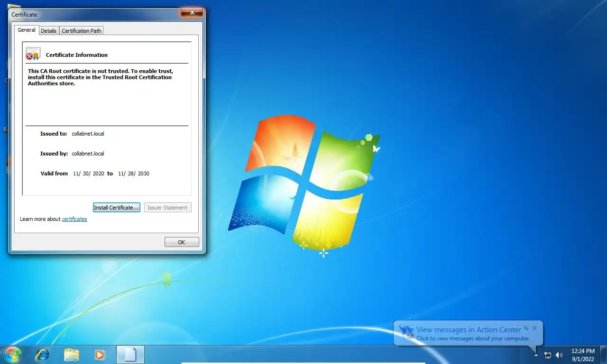The height and width of the screenshot is (364, 607).
Task: Open Windows Explorer from the taskbar
Action: (72, 355)
